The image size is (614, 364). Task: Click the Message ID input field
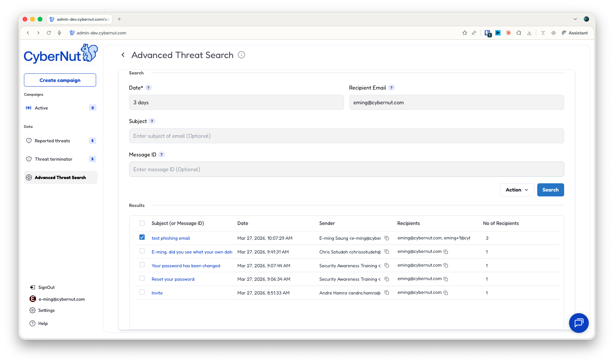pos(346,169)
